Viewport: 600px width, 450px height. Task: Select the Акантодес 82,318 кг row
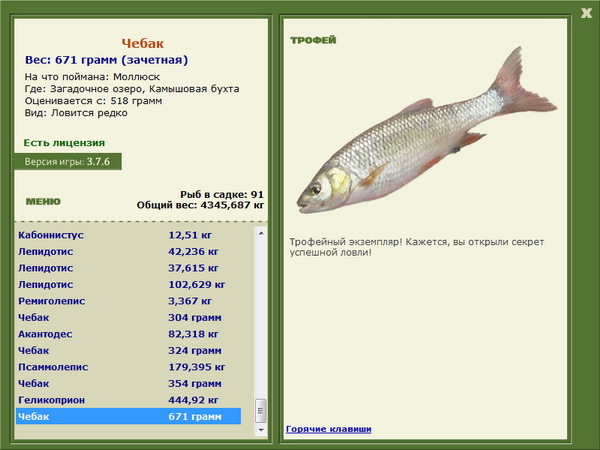point(129,334)
